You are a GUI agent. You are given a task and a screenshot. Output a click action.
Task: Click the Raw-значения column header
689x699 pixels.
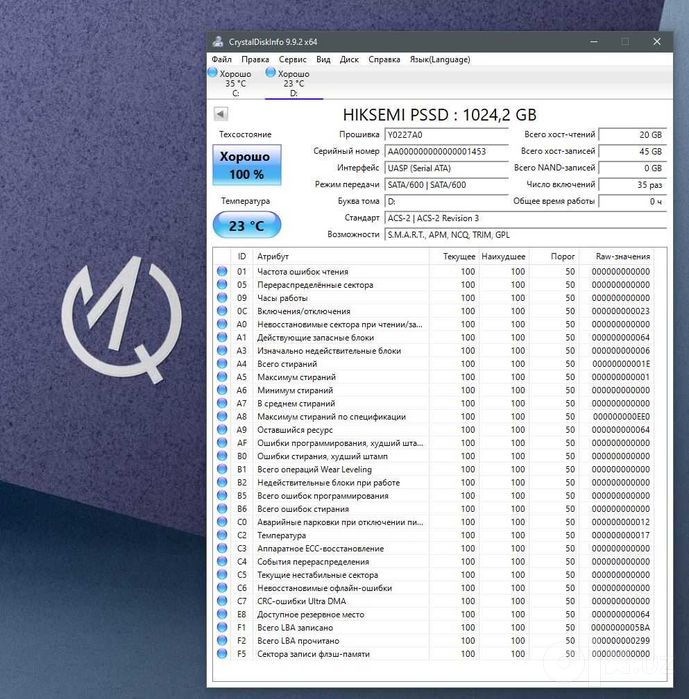pos(616,256)
